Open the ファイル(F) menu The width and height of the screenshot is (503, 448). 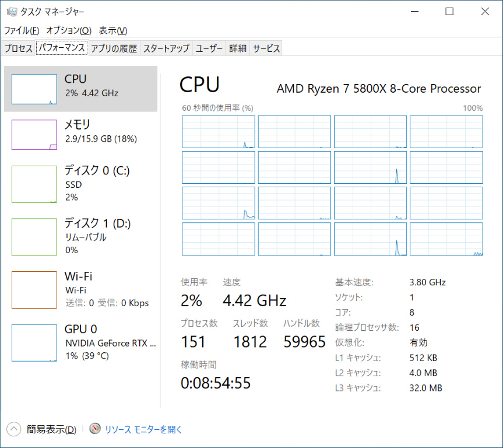pyautogui.click(x=22, y=30)
